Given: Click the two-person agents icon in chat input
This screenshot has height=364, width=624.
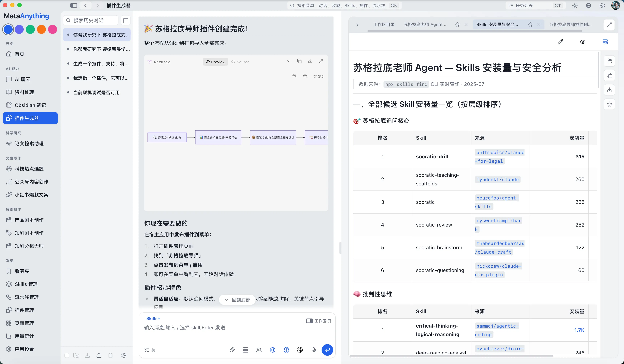Looking at the screenshot, I should (259, 350).
